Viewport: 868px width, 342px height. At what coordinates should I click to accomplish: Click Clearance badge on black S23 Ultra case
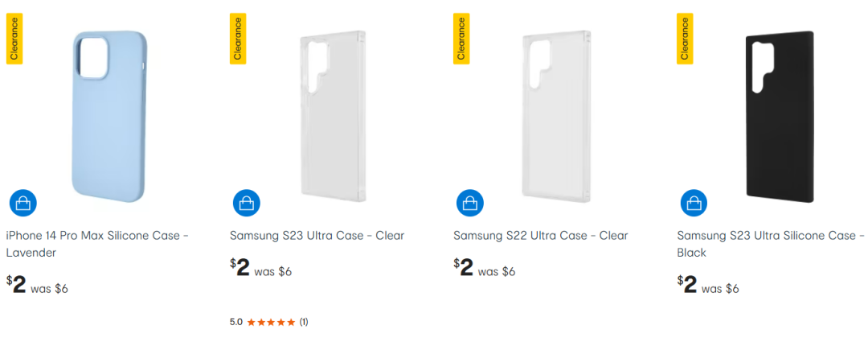click(685, 39)
